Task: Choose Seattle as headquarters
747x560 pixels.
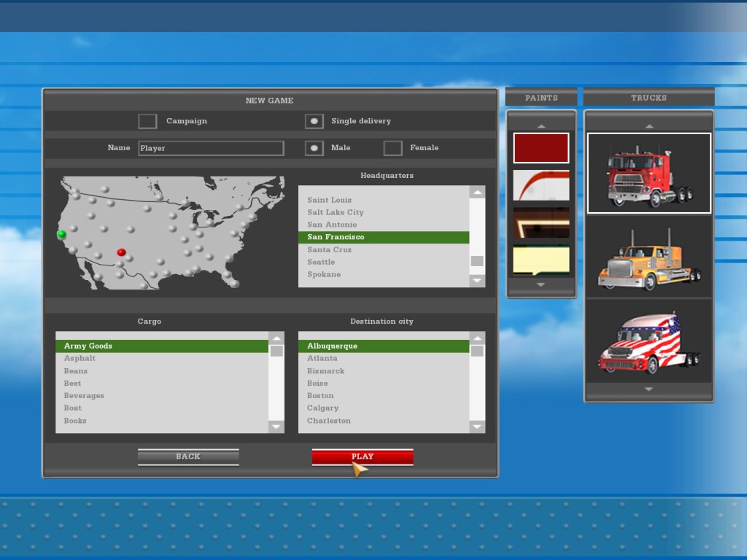Action: 384,262
